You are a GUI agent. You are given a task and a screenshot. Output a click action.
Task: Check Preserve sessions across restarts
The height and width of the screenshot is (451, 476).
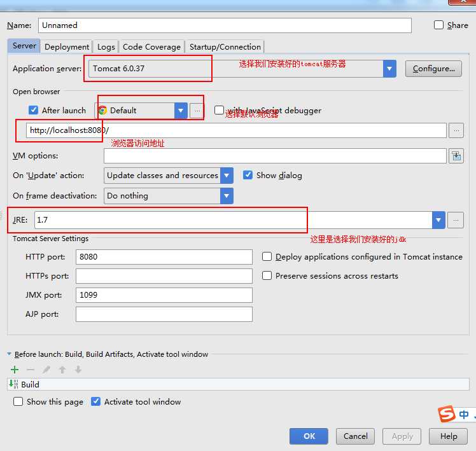click(x=267, y=275)
